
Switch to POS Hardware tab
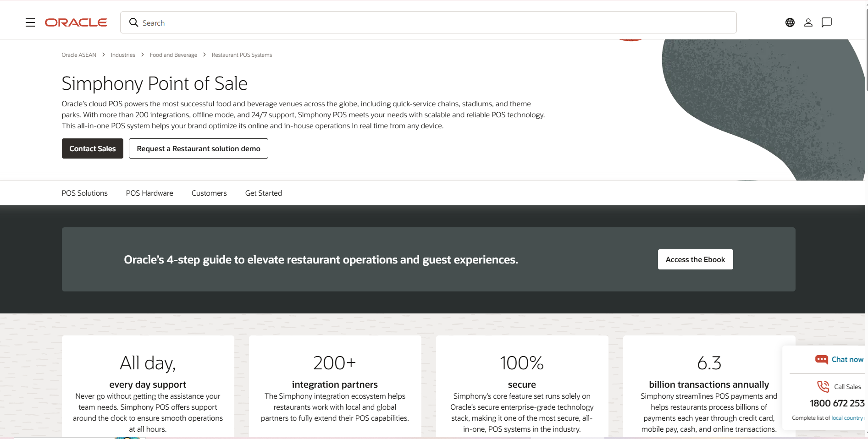pyautogui.click(x=149, y=193)
